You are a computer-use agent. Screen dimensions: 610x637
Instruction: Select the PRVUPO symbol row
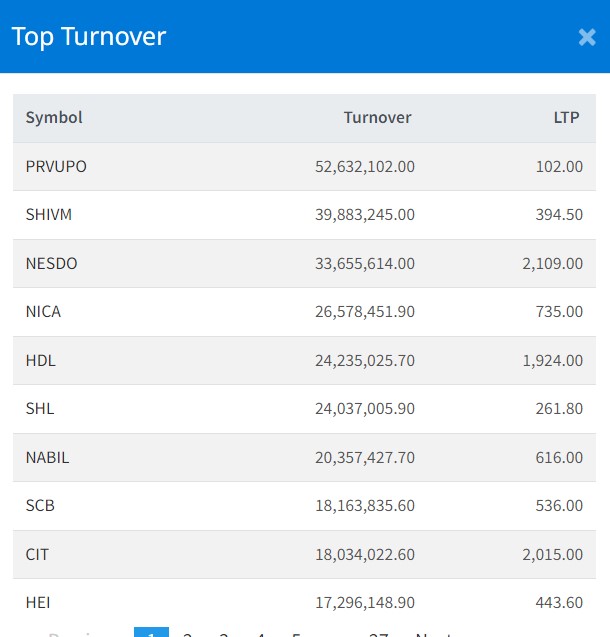click(x=56, y=166)
